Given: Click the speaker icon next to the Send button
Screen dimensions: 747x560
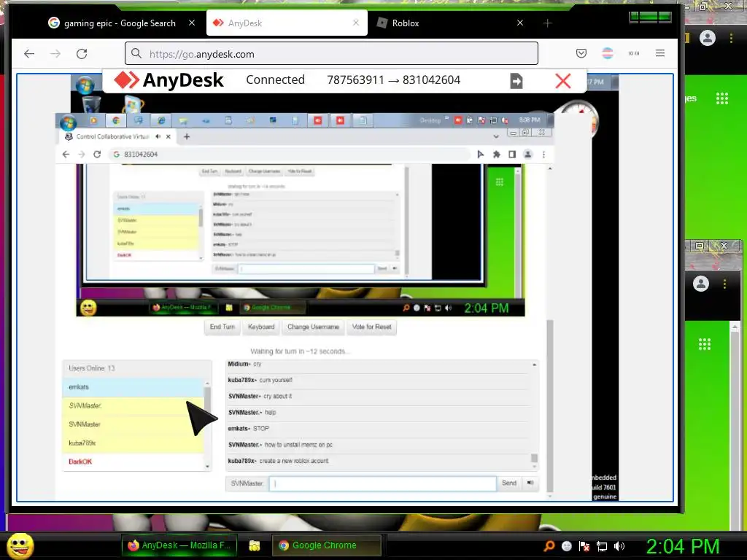Looking at the screenshot, I should click(530, 483).
